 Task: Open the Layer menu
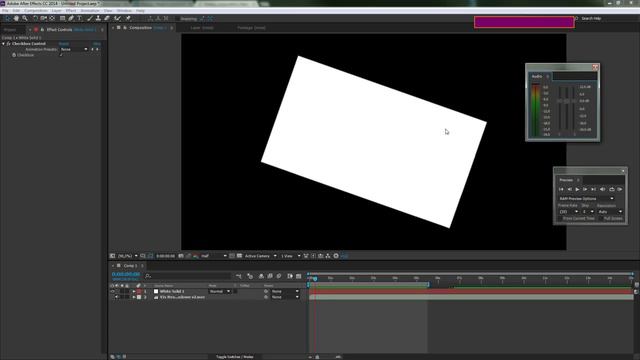click(x=57, y=11)
